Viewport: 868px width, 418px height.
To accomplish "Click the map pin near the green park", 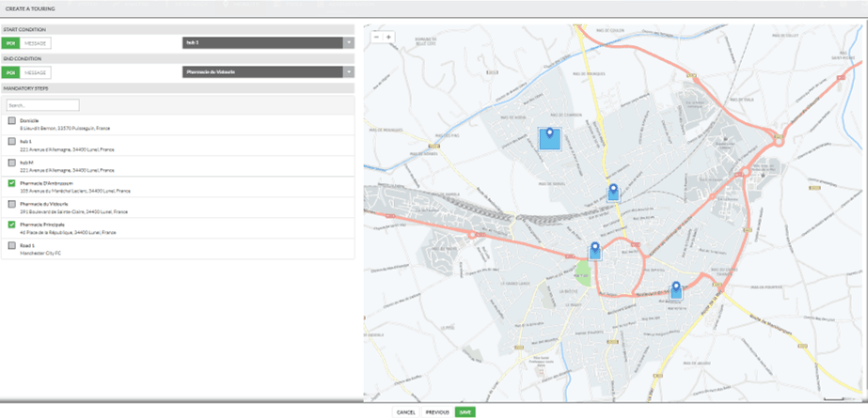I will click(x=594, y=251).
